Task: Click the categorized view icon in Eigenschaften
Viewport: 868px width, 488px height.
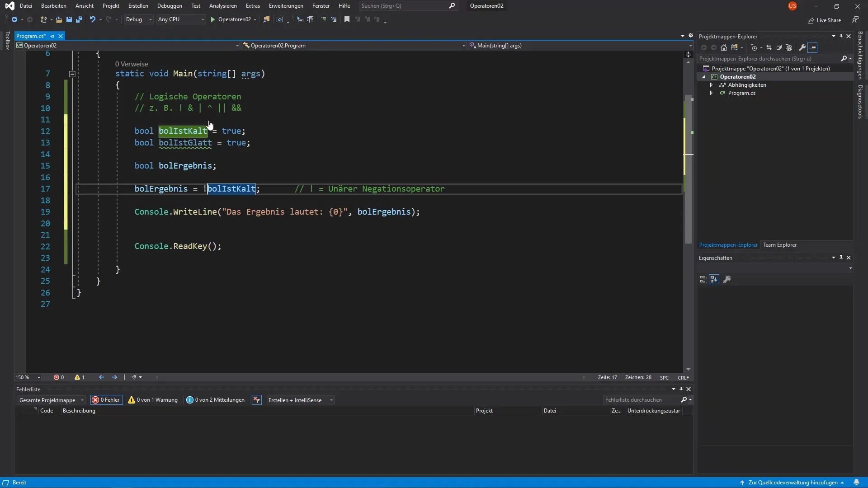Action: 703,279
